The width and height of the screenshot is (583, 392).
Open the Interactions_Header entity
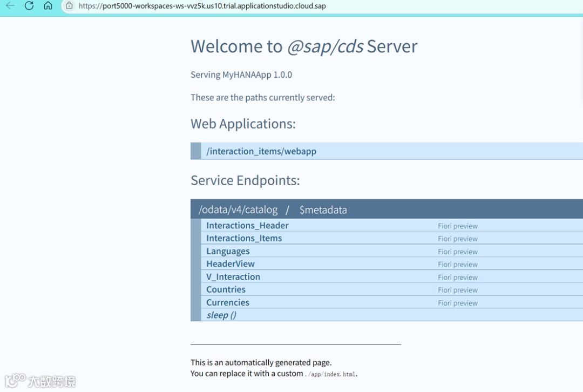coord(247,225)
